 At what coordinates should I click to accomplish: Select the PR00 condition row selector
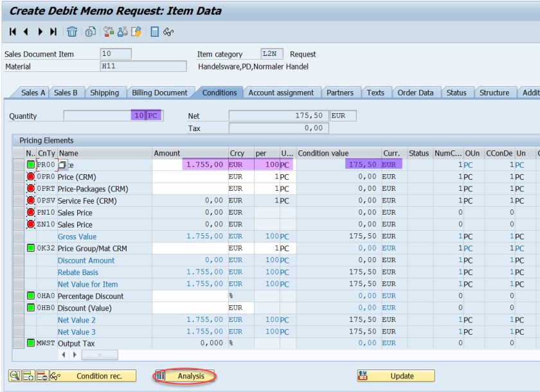(x=19, y=165)
